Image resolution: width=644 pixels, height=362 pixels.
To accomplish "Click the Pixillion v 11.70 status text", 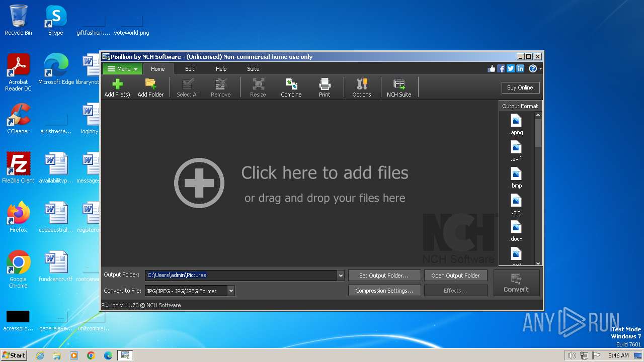I will (x=141, y=305).
